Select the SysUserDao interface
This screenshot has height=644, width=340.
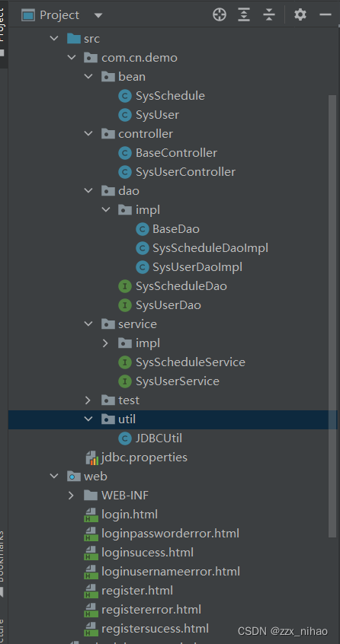tap(168, 305)
